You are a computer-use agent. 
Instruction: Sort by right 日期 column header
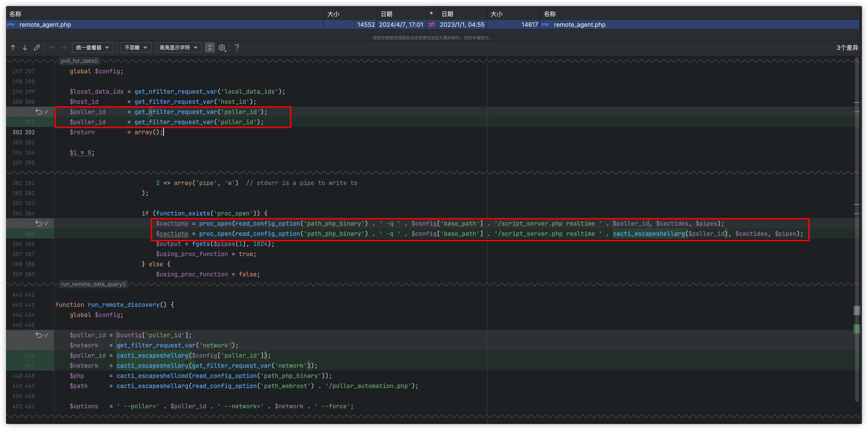[462, 14]
